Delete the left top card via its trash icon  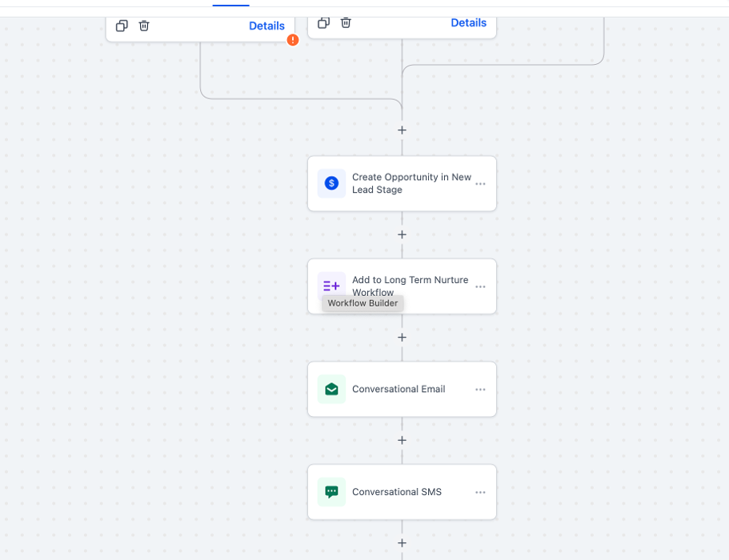pos(144,26)
